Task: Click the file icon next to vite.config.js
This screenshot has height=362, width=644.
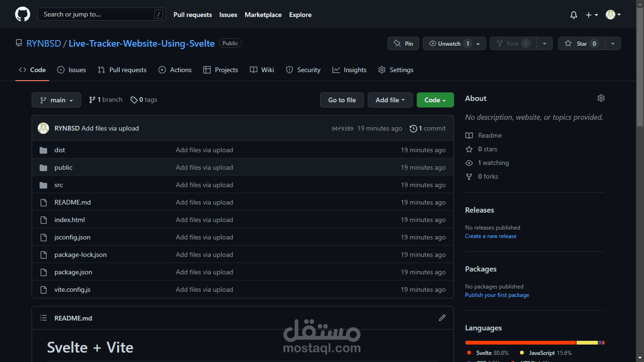Action: click(43, 289)
